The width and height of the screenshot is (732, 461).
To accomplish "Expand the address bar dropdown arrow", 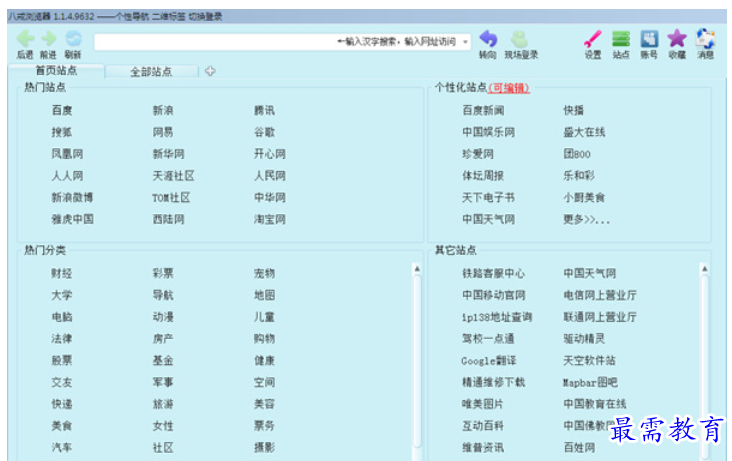I will coord(465,42).
